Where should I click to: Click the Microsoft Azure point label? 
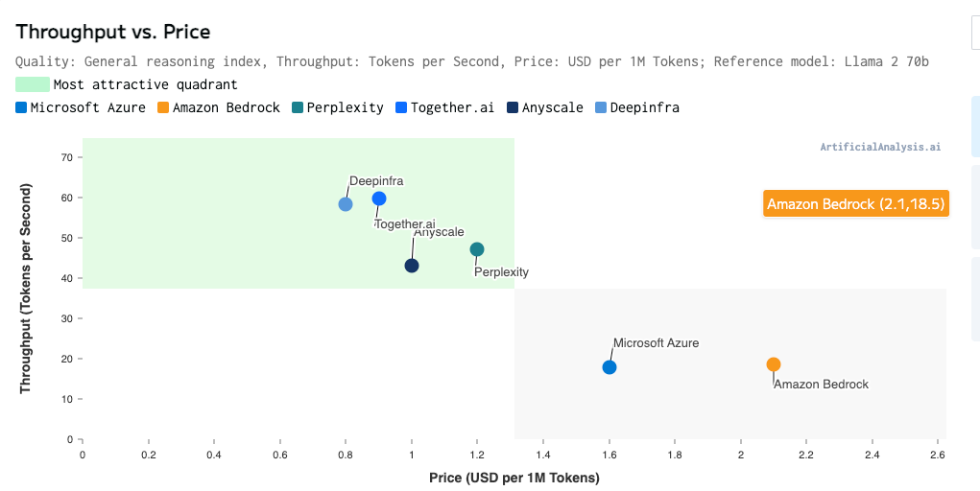pyautogui.click(x=656, y=342)
